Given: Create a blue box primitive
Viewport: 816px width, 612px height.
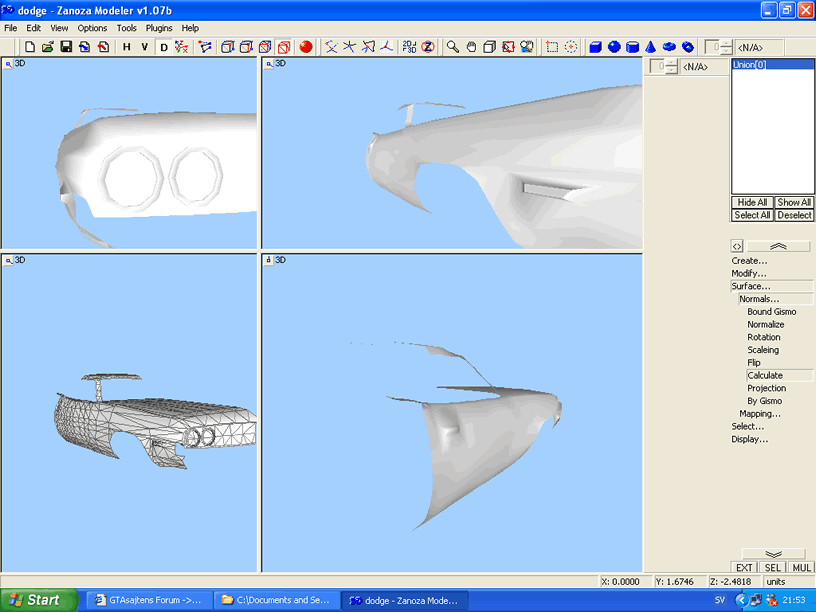Looking at the screenshot, I should [595, 47].
